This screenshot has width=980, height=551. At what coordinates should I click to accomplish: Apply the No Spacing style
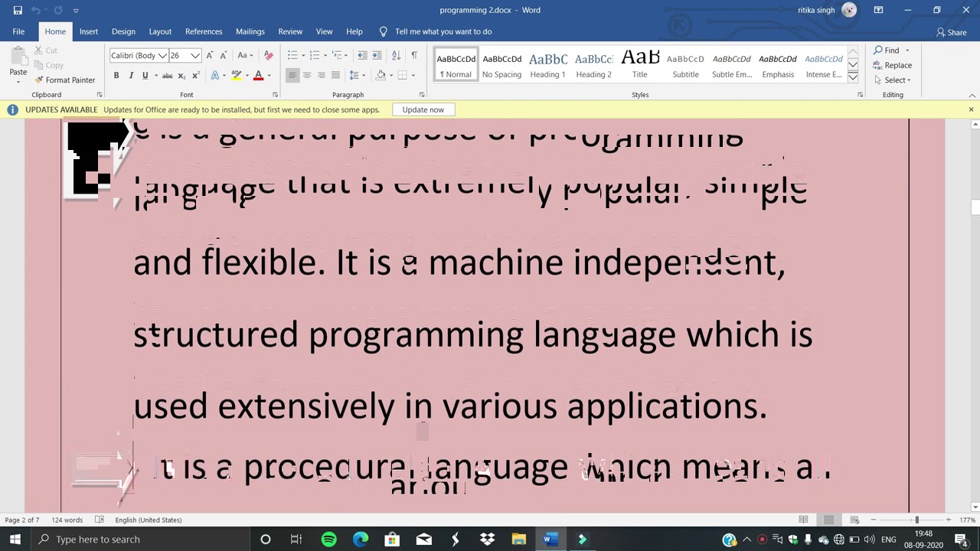tap(502, 65)
